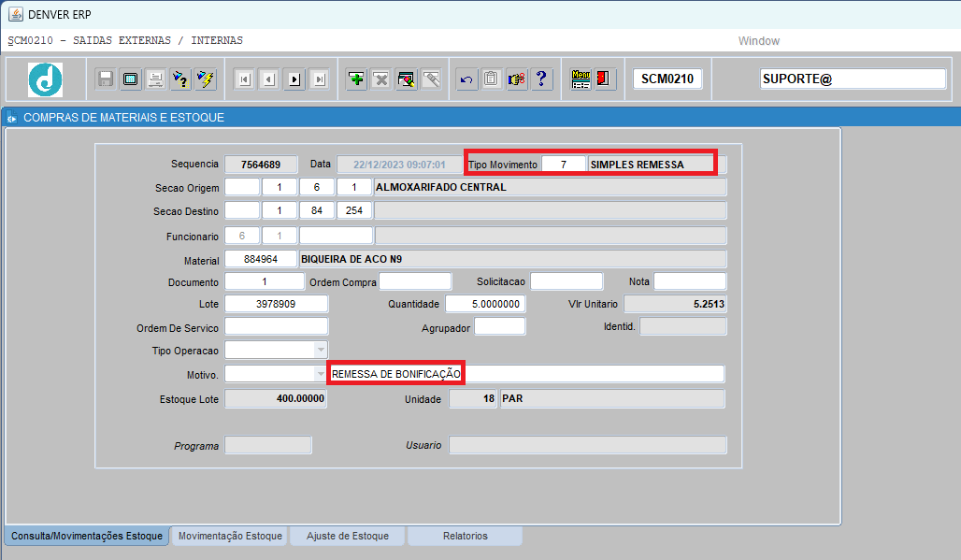The width and height of the screenshot is (961, 560).
Task: Click the clipboard paste icon
Action: [x=492, y=79]
